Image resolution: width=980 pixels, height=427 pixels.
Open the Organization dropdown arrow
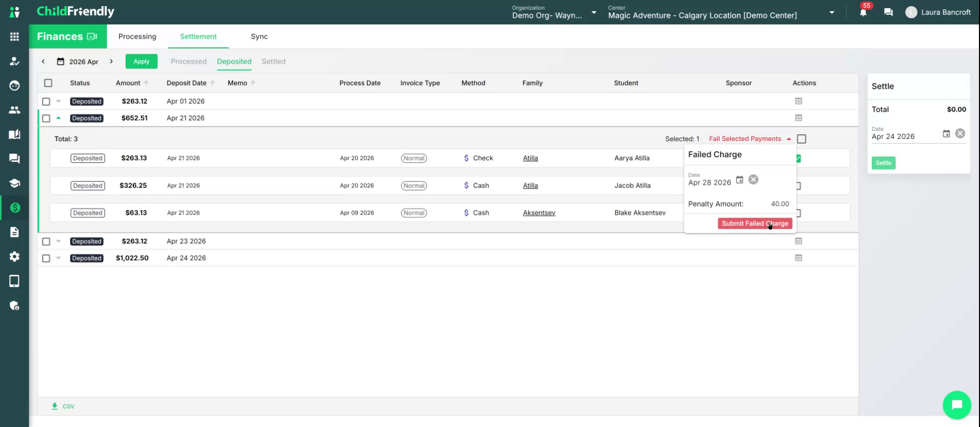tap(594, 12)
